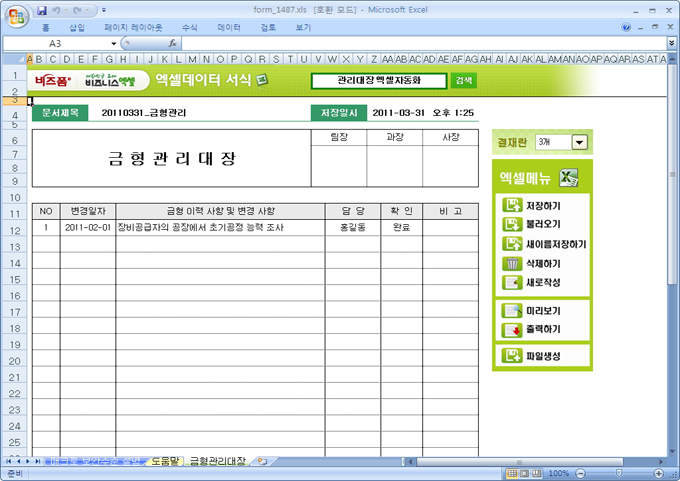Image resolution: width=680 pixels, height=481 pixels.
Task: Open the 결재란 3개 dropdown
Action: coord(579,142)
